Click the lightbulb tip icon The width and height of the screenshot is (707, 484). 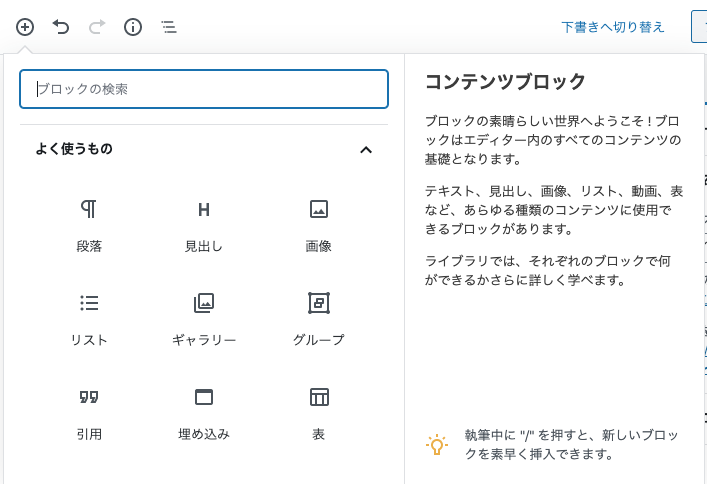(437, 445)
